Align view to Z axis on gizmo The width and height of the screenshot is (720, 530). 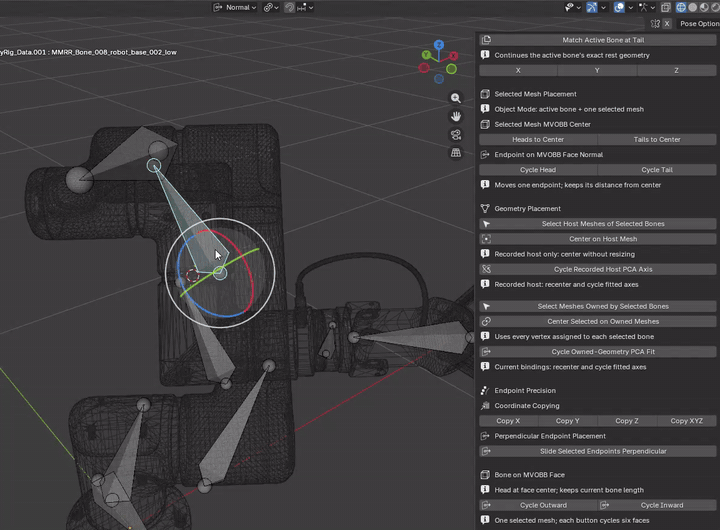pos(439,45)
